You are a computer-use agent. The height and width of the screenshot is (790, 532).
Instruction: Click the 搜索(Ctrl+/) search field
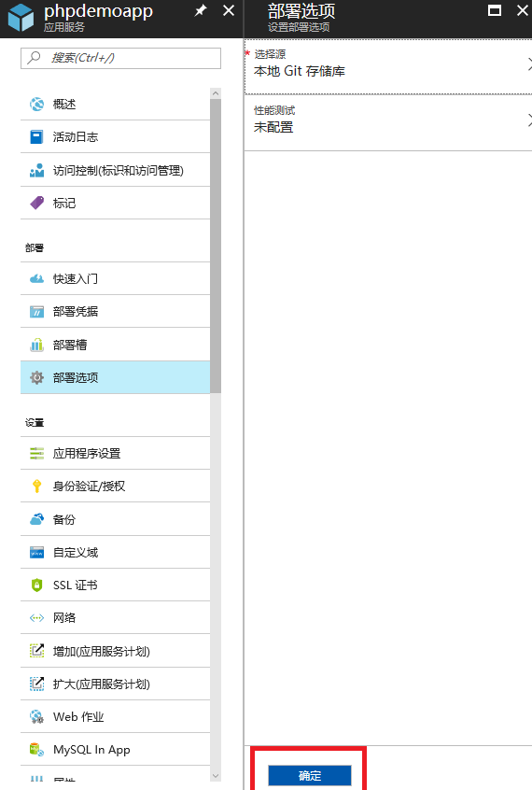pyautogui.click(x=121, y=58)
